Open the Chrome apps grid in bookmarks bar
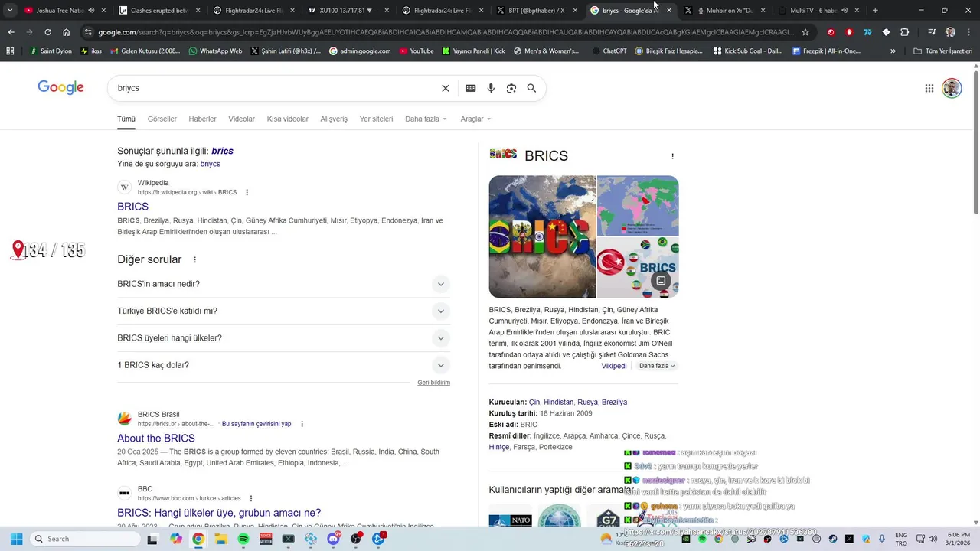 click(x=10, y=51)
